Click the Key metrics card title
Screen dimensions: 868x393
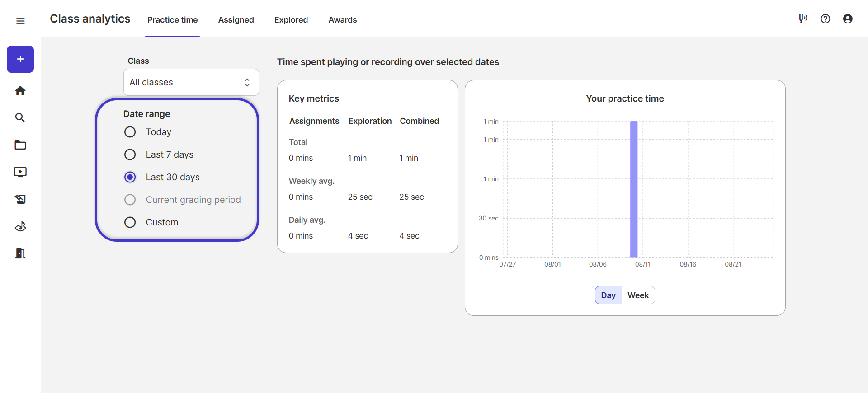[314, 98]
